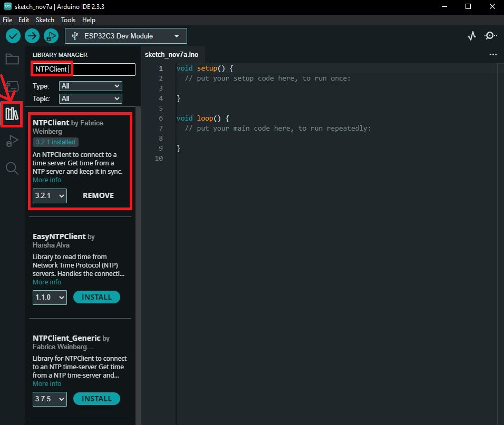Click the NTPClient by Fabrice Weinberg title

click(x=68, y=127)
